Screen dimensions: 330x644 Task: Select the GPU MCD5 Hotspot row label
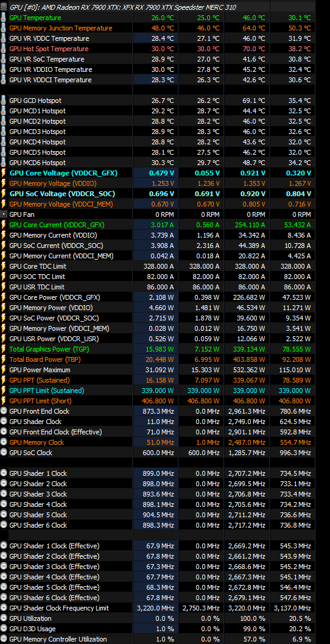point(37,152)
